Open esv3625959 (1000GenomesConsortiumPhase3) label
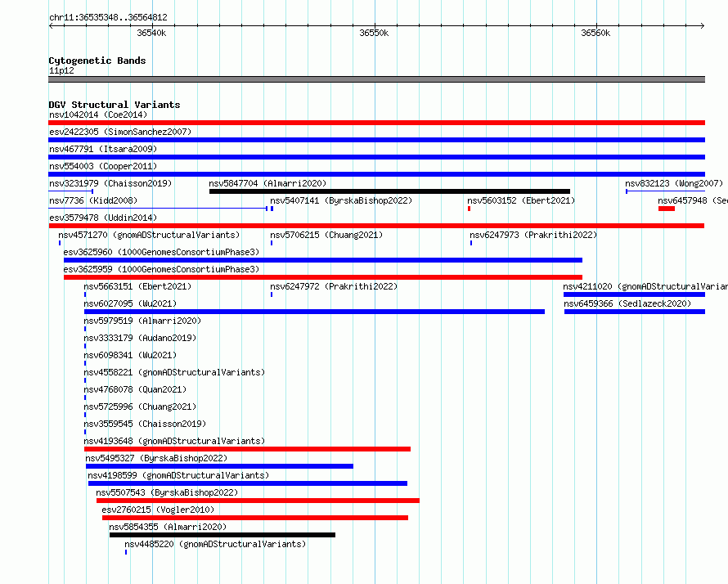This screenshot has width=728, height=584. coord(161,269)
